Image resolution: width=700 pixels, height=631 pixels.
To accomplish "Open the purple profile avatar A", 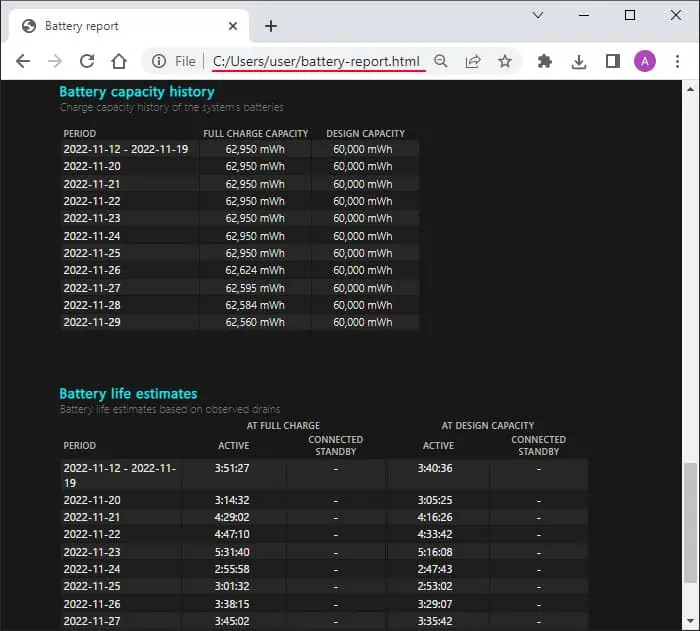I will pos(645,61).
